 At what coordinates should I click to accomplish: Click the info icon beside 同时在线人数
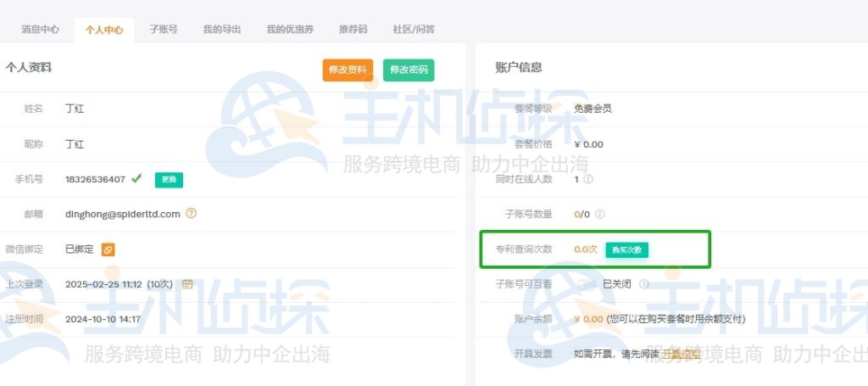[x=588, y=180]
